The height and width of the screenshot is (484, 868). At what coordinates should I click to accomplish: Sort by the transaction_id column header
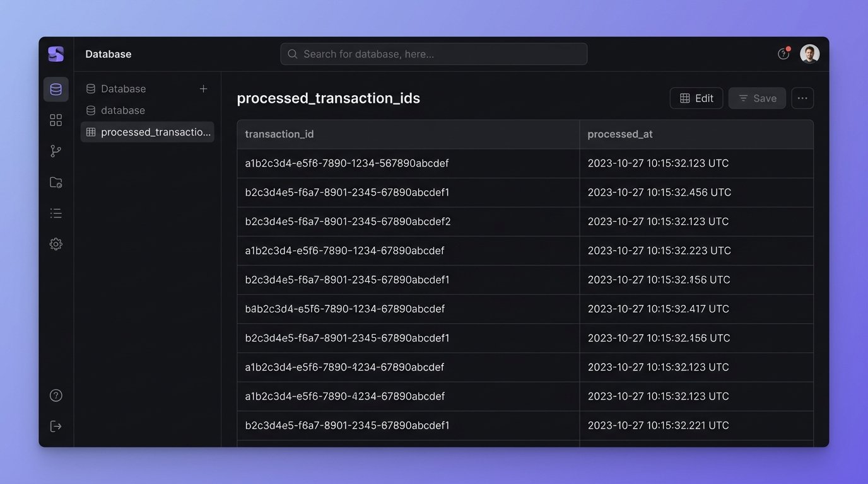pyautogui.click(x=279, y=134)
